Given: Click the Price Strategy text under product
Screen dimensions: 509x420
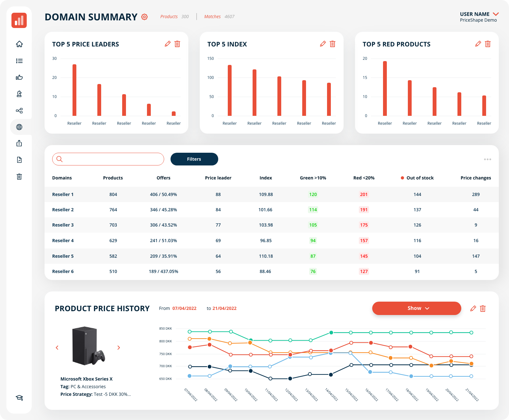Looking at the screenshot, I should (x=95, y=394).
